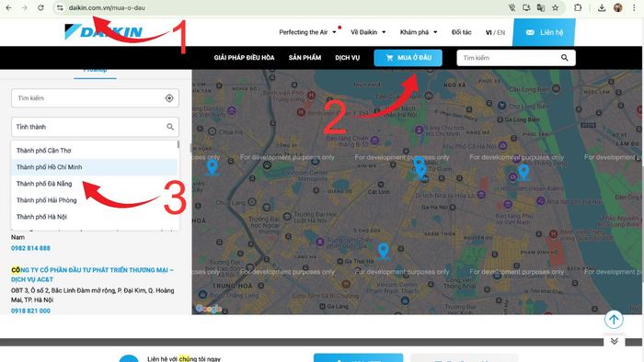Click the province list scrollbar
The image size is (644, 362).
[178, 144]
